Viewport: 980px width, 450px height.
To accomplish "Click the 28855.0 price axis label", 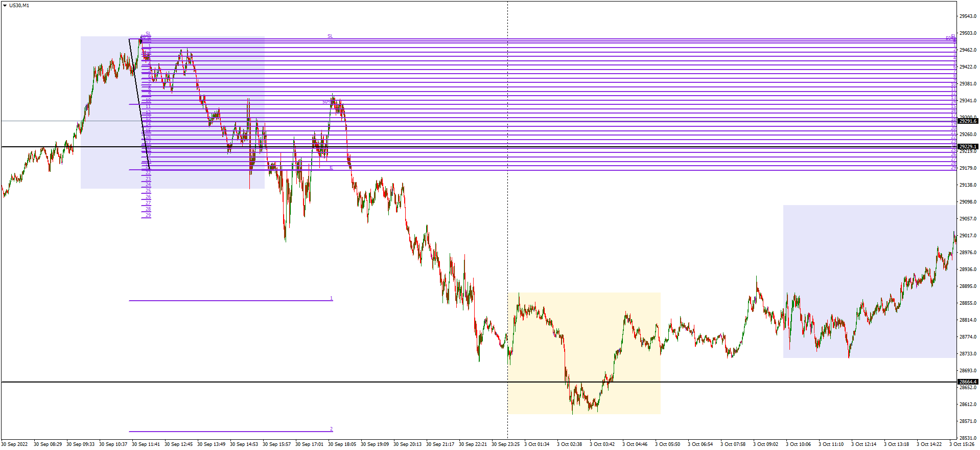I will [x=968, y=303].
